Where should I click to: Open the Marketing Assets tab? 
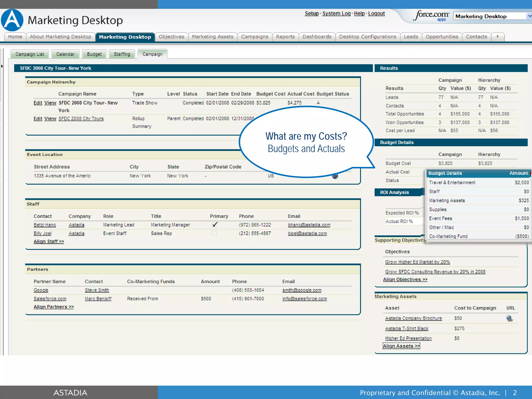pos(212,37)
